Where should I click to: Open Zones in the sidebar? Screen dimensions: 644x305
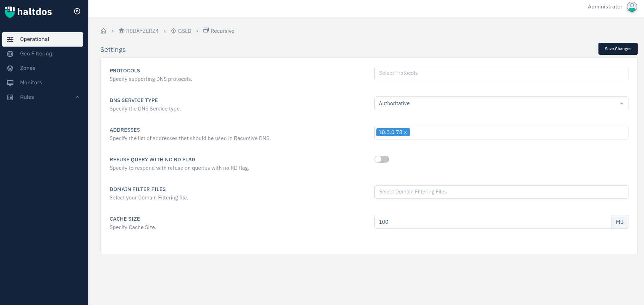[x=42, y=68]
